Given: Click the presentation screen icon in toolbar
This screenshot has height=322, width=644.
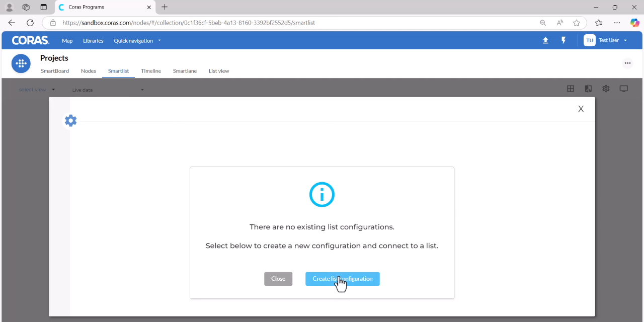Looking at the screenshot, I should tap(624, 89).
